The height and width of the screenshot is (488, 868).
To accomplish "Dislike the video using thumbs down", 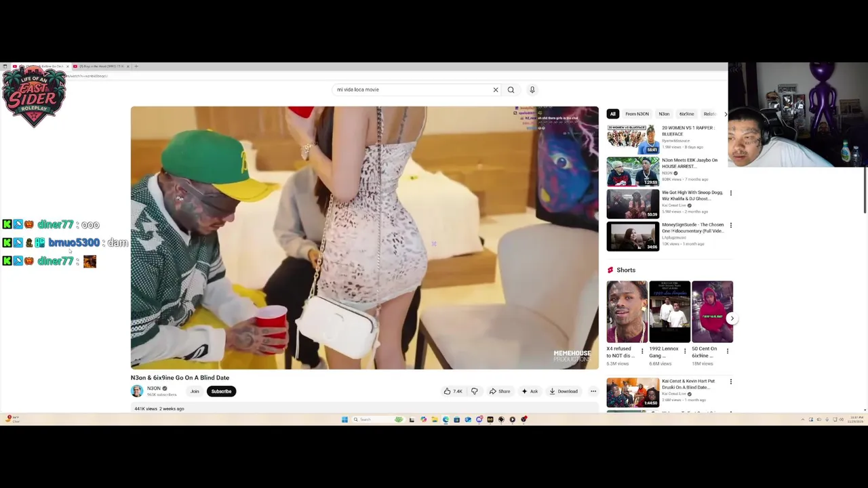I will tap(475, 391).
